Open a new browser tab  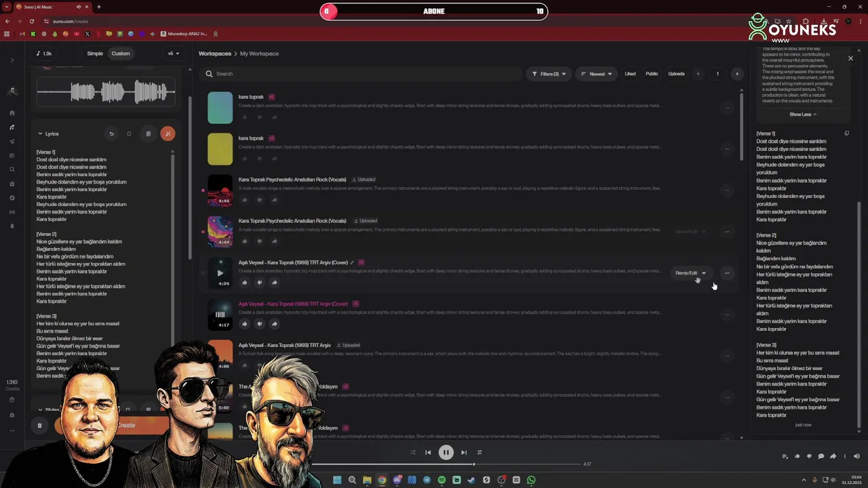98,7
